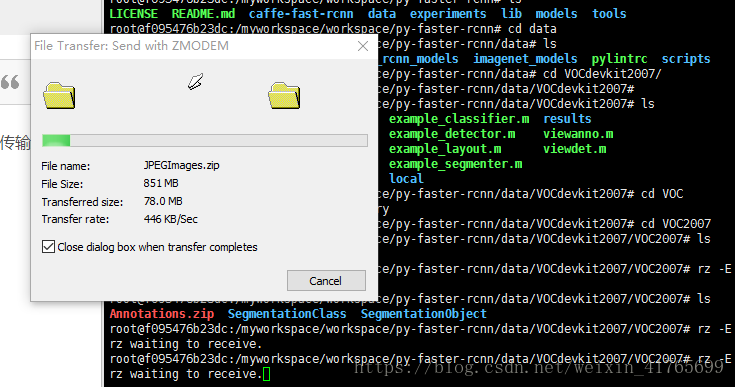Click SegmentationObject in the terminal listing
The image size is (735, 387).
tap(424, 313)
